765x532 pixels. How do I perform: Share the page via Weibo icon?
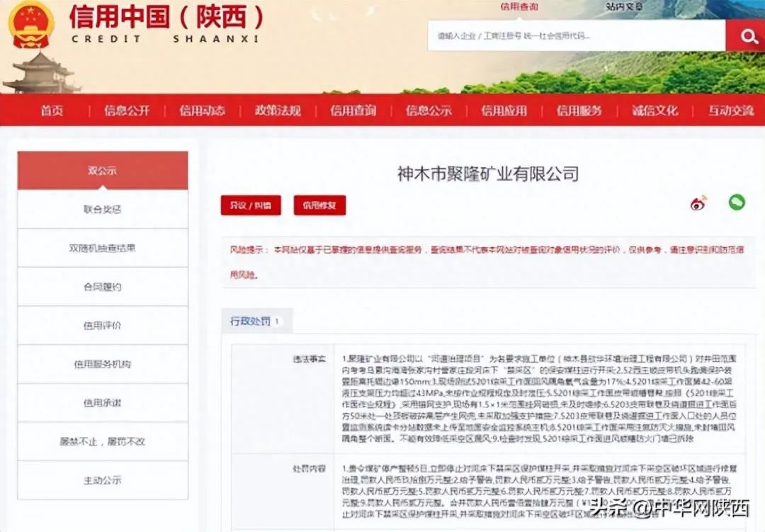[698, 203]
